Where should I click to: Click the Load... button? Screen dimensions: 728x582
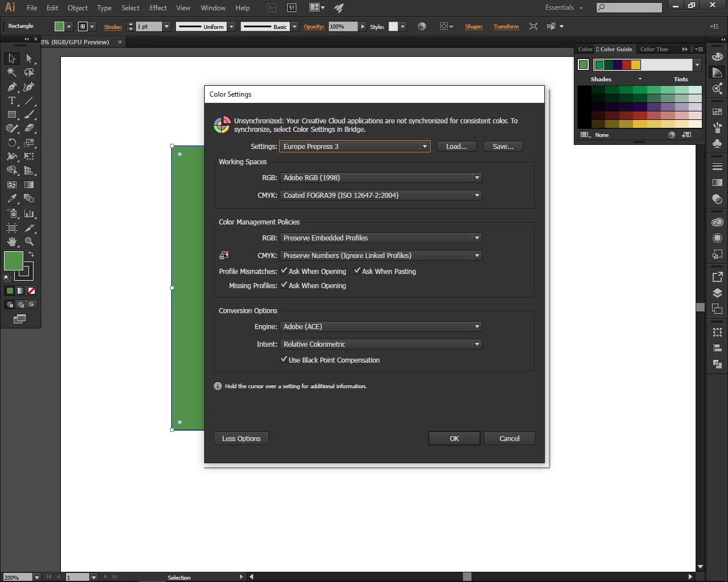tap(457, 147)
